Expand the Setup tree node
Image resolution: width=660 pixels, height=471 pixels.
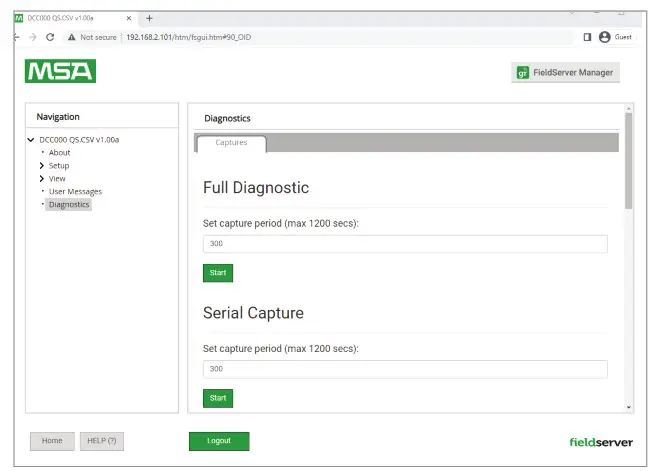coord(42,165)
